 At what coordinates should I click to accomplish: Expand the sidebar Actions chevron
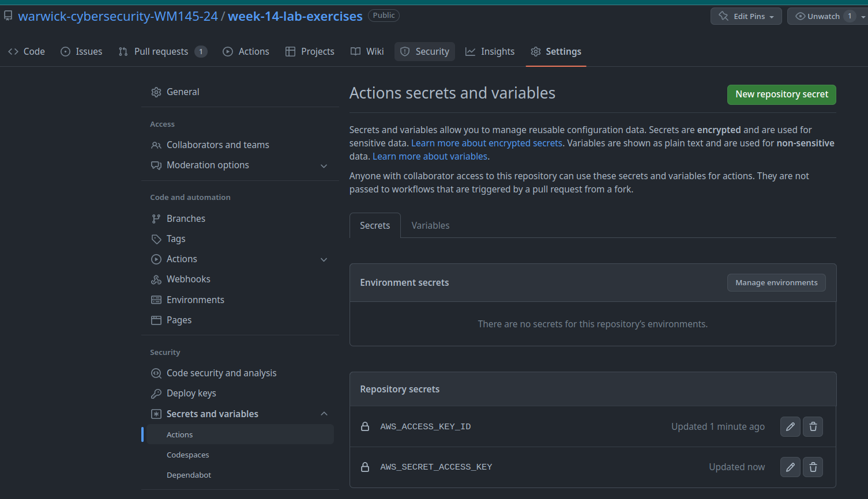[x=324, y=260]
